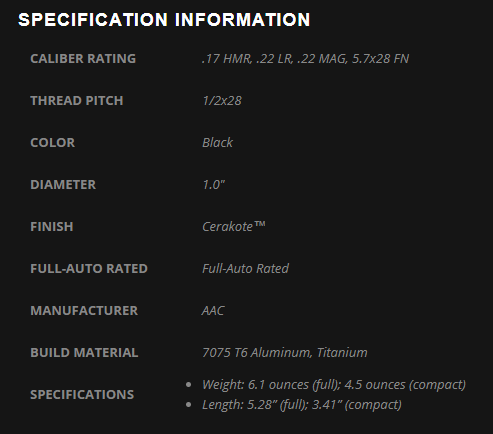Viewport: 493px width, 434px height.
Task: Click the Thread Pitch label
Action: pyautogui.click(x=77, y=101)
